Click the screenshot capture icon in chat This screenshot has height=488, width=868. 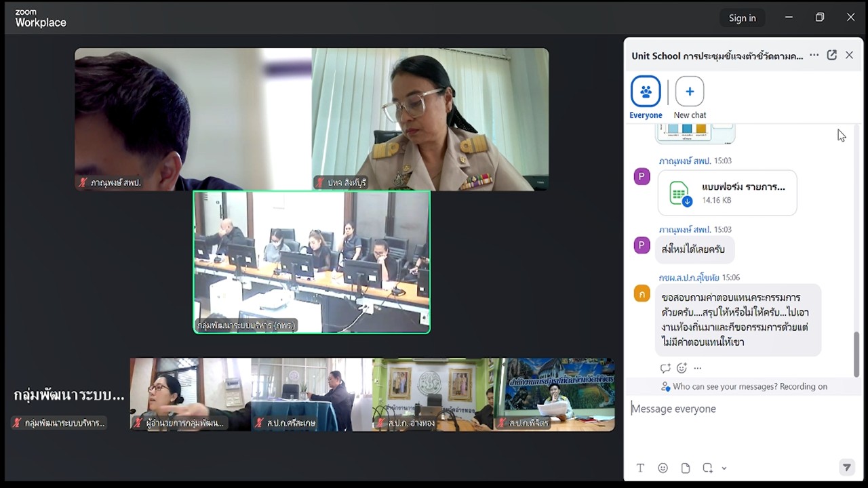click(x=708, y=468)
